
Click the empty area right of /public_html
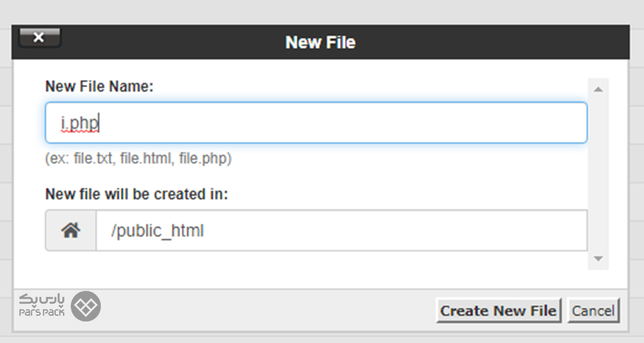[x=394, y=230]
